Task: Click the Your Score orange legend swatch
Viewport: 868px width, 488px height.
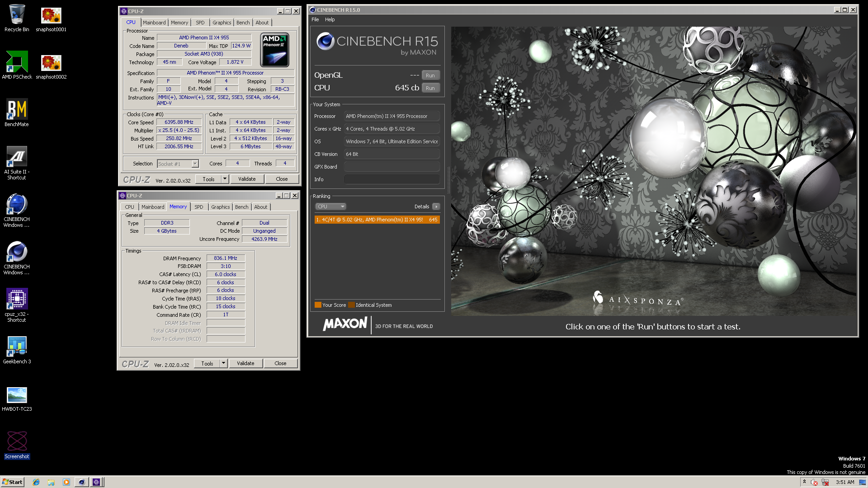Action: pyautogui.click(x=318, y=305)
